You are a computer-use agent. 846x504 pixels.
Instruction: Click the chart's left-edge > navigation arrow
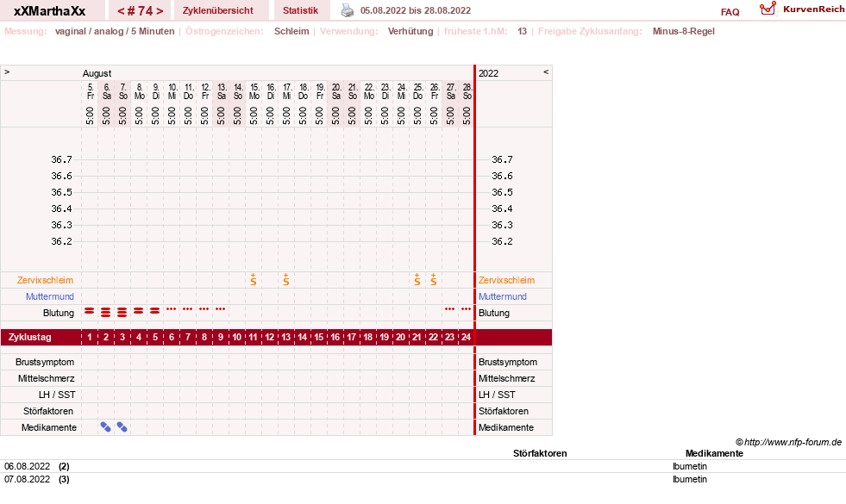coord(7,72)
